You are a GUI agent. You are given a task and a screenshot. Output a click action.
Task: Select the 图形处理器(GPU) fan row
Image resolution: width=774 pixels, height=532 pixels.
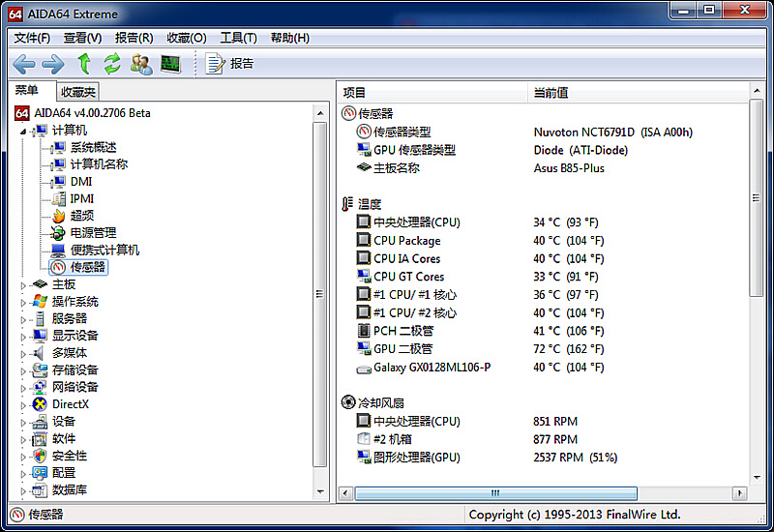(x=543, y=458)
